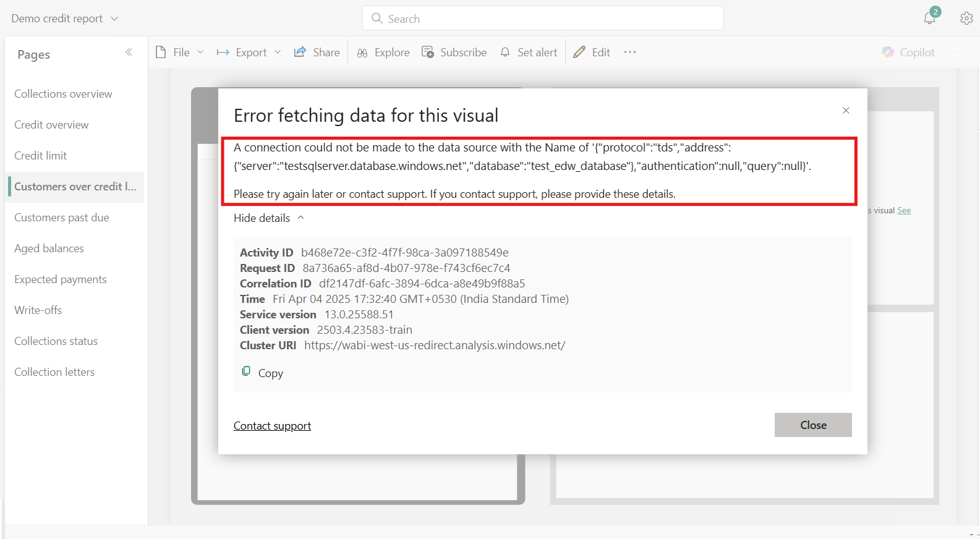Open the Credit overview page
The image size is (980, 539).
coord(51,125)
